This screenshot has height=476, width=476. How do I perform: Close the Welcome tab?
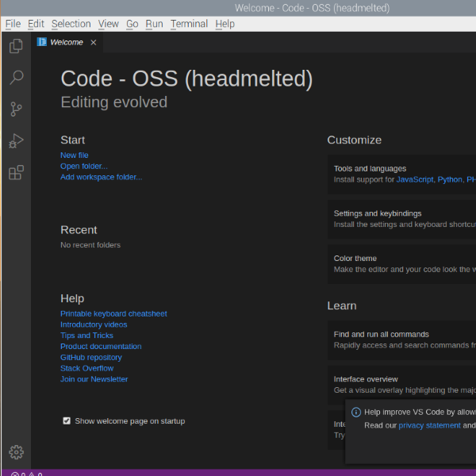pos(94,43)
